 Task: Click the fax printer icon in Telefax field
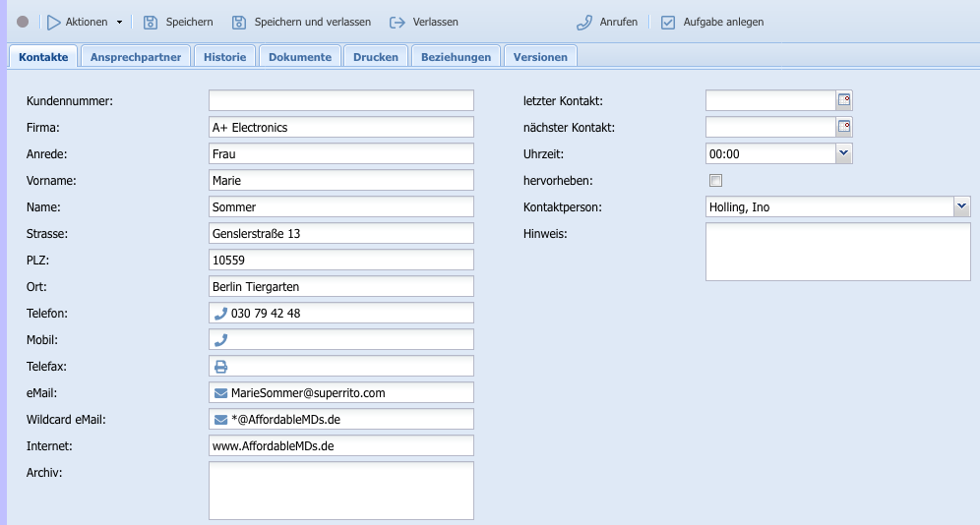tap(220, 367)
